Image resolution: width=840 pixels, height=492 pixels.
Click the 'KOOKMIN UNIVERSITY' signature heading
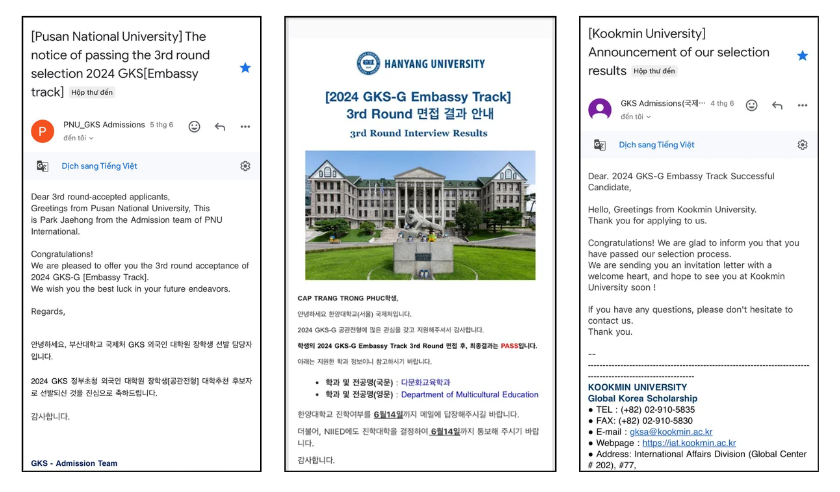[x=638, y=387]
